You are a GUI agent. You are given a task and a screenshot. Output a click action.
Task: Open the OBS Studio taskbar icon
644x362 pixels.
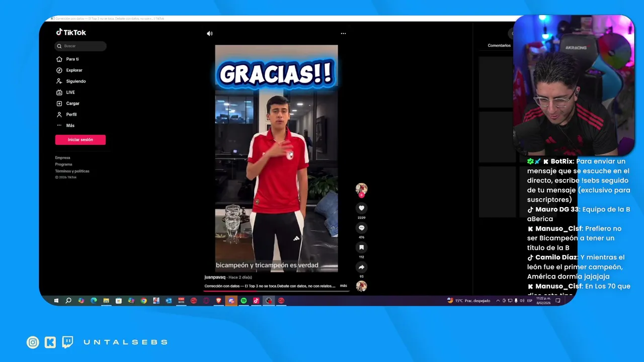[x=269, y=301]
